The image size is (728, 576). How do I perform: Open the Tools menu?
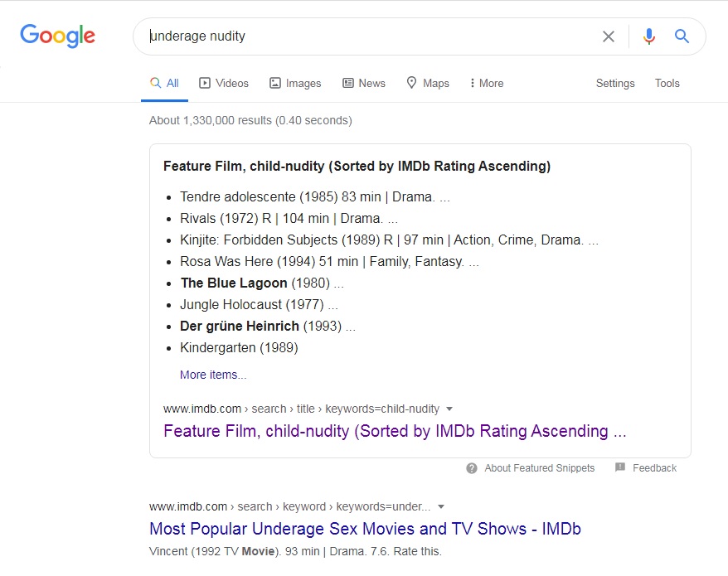pos(667,83)
